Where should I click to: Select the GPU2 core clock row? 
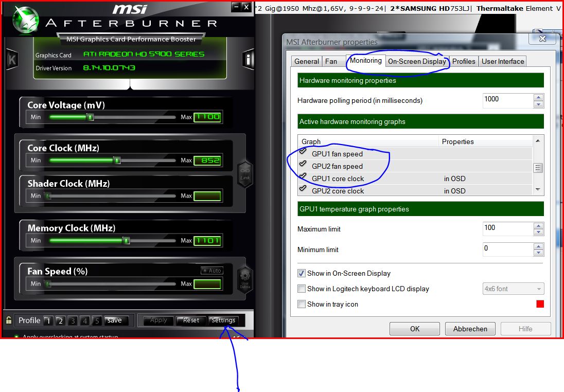(415, 191)
